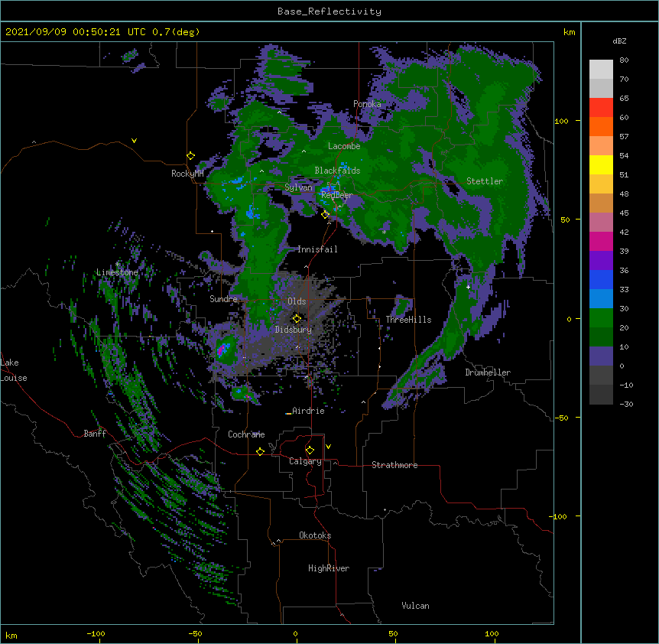Viewport: 659px width, 644px height.
Task: Select the yellow 54-51 dBZ legend band
Action: coord(601,164)
